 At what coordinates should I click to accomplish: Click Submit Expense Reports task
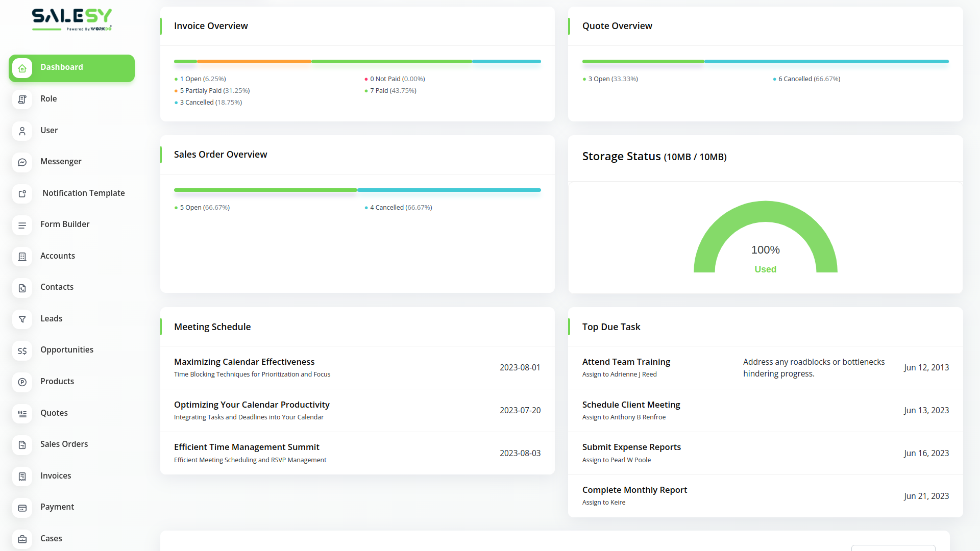(631, 447)
